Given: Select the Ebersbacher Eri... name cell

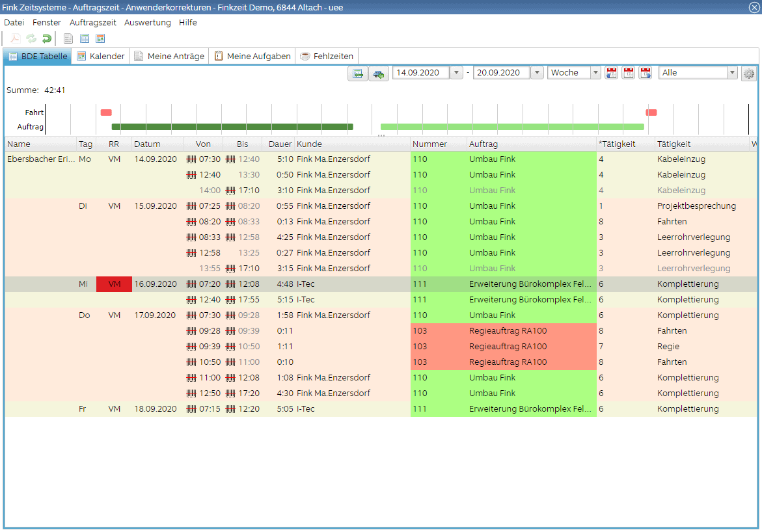Looking at the screenshot, I should pyautogui.click(x=41, y=159).
